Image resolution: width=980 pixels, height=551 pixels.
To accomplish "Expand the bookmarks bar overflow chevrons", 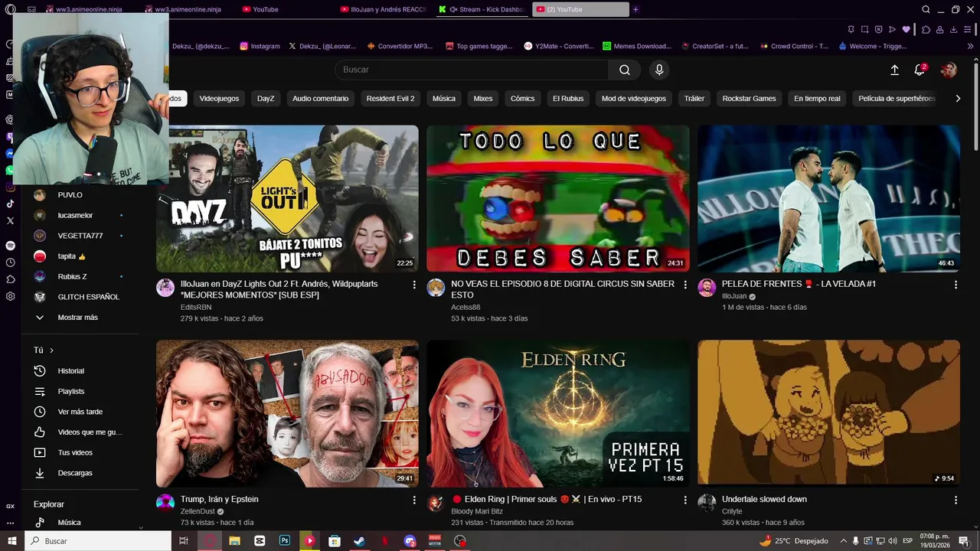I will pos(970,46).
